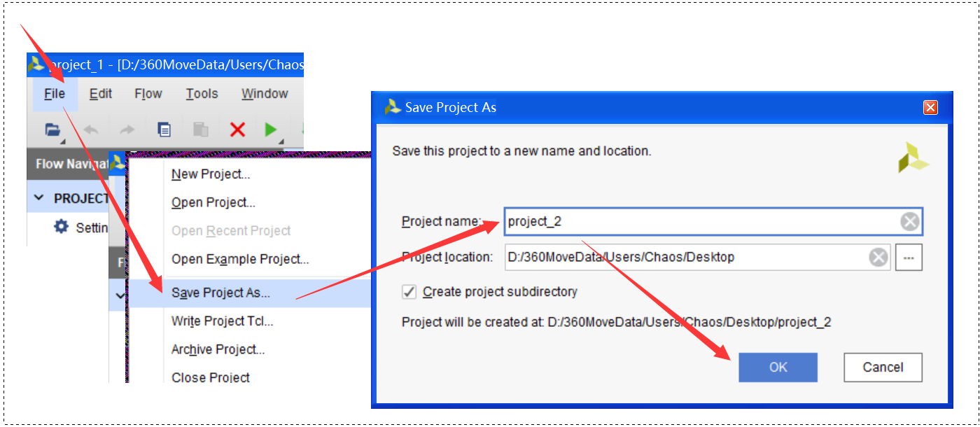Click the undo arrow toolbar icon
The height and width of the screenshot is (427, 980).
91,129
